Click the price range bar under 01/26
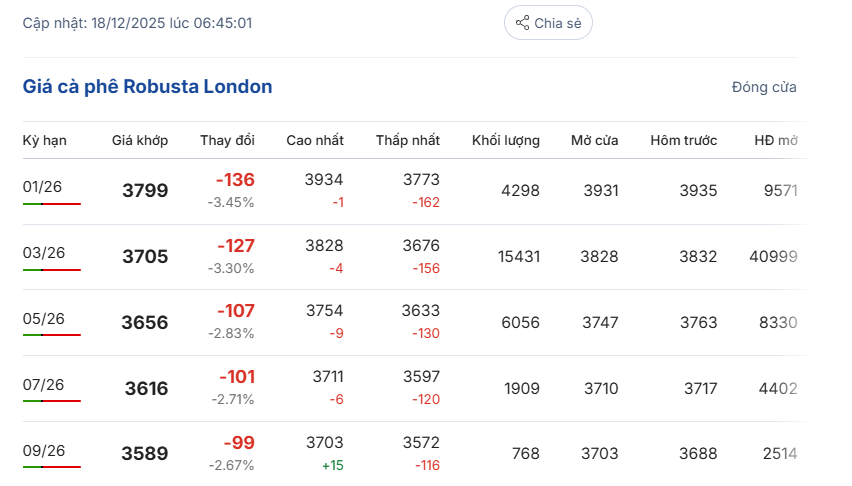The height and width of the screenshot is (486, 852). click(52, 204)
